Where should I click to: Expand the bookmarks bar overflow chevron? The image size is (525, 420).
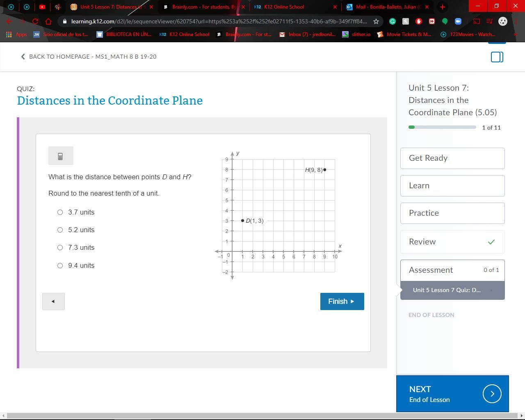click(516, 34)
